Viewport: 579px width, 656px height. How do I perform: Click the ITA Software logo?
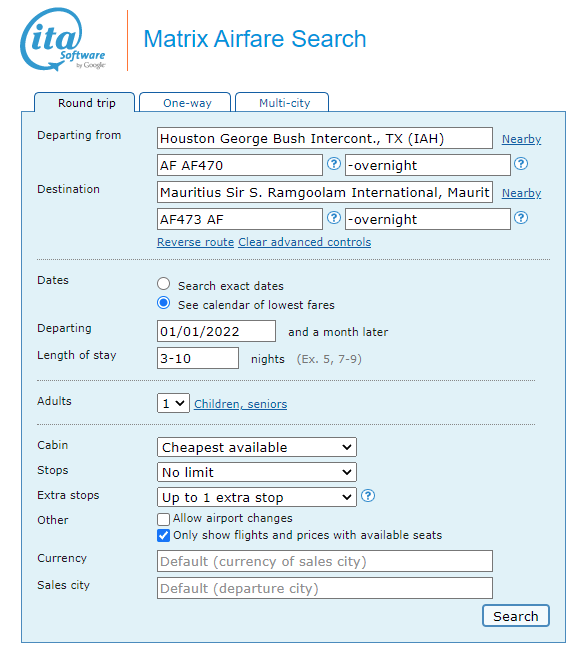coord(63,39)
